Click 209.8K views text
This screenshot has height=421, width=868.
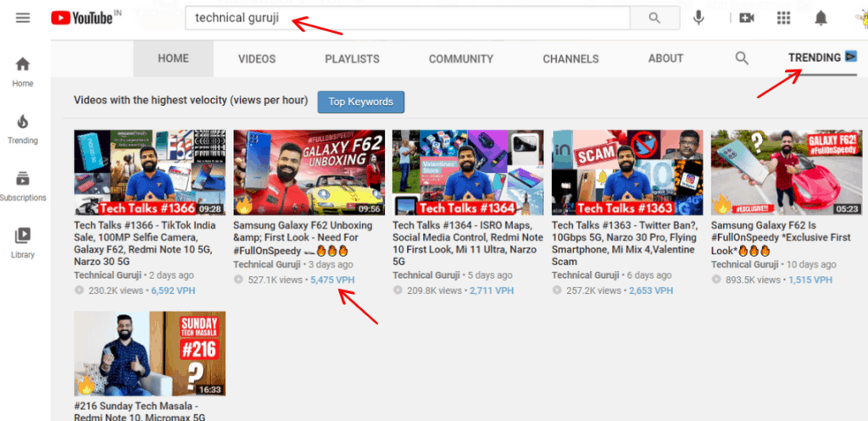[434, 291]
